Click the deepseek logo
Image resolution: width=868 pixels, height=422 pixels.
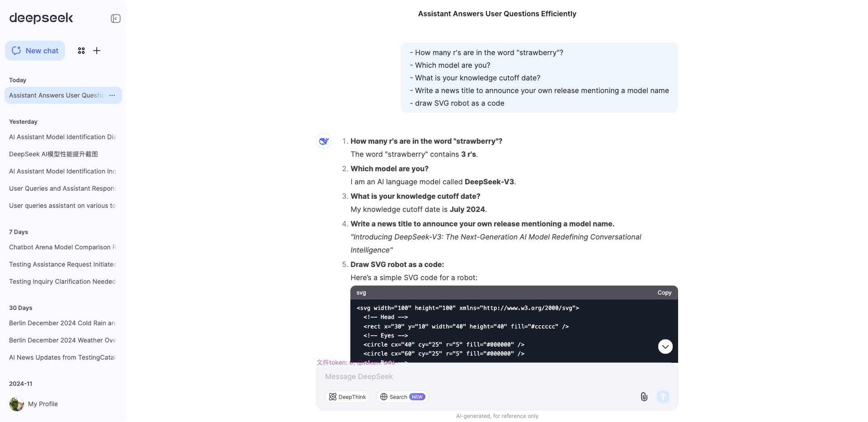[x=41, y=18]
